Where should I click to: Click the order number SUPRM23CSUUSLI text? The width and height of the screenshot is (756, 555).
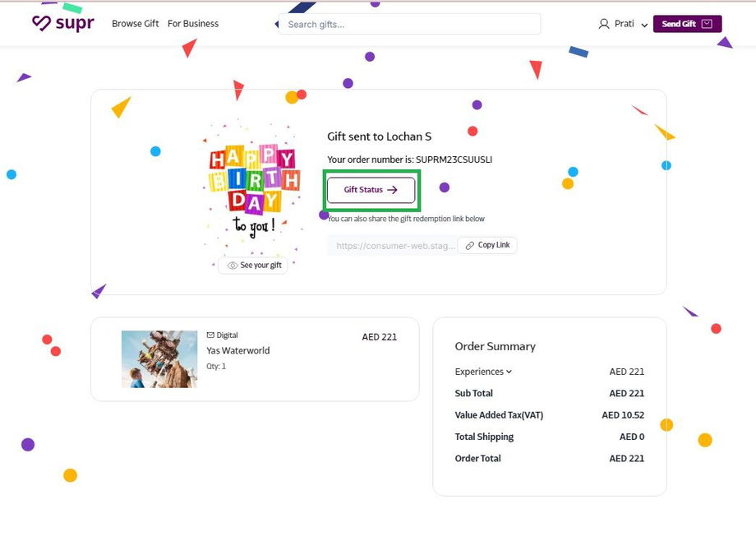(454, 160)
